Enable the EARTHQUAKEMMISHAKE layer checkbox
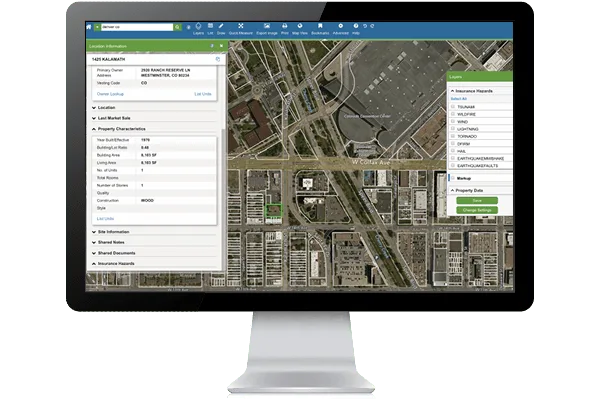600x400 pixels. pos(453,158)
